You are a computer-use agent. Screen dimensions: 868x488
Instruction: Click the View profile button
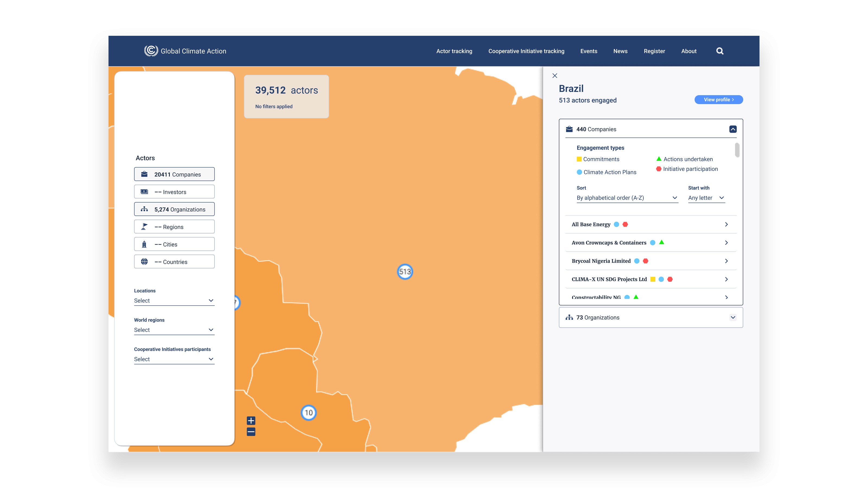click(718, 100)
